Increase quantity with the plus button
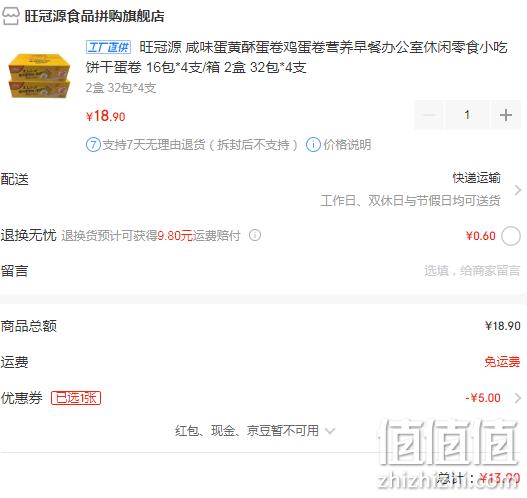 [505, 115]
